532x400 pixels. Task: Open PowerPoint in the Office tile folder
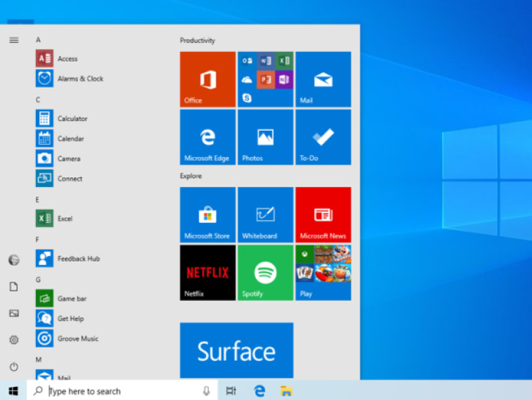pyautogui.click(x=266, y=80)
